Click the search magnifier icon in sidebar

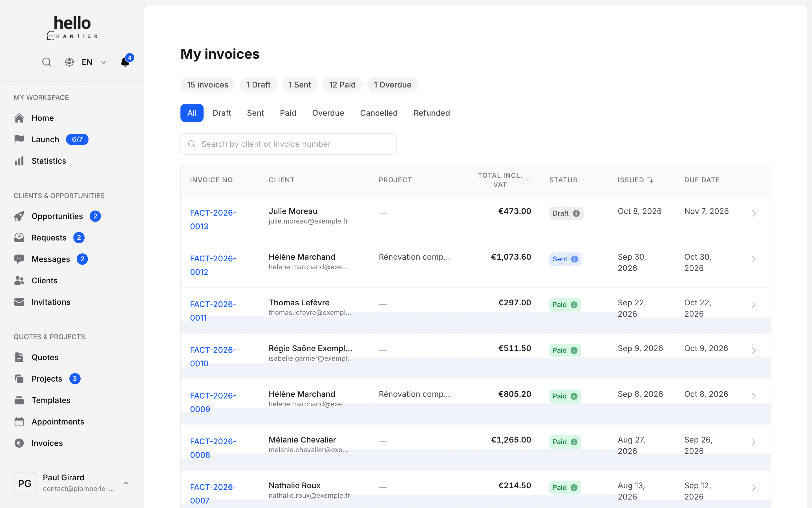pyautogui.click(x=47, y=62)
